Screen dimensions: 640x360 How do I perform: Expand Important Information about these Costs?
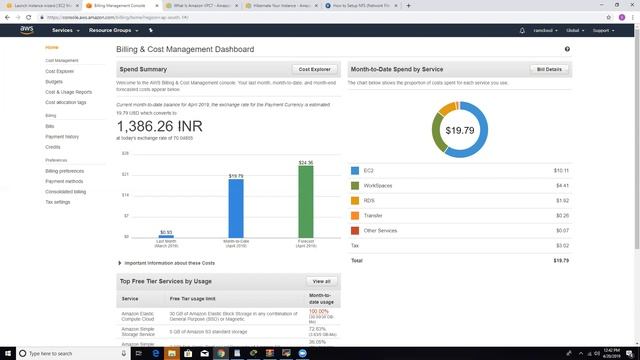point(167,263)
